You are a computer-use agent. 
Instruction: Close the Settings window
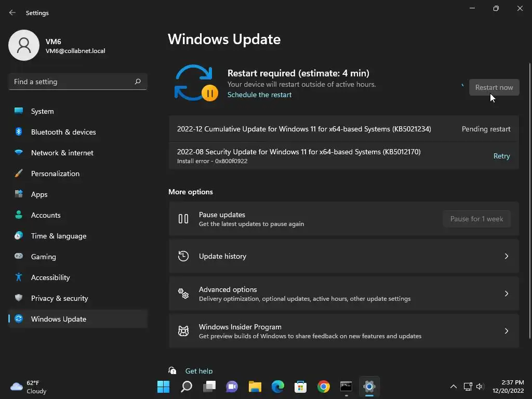pos(520,8)
